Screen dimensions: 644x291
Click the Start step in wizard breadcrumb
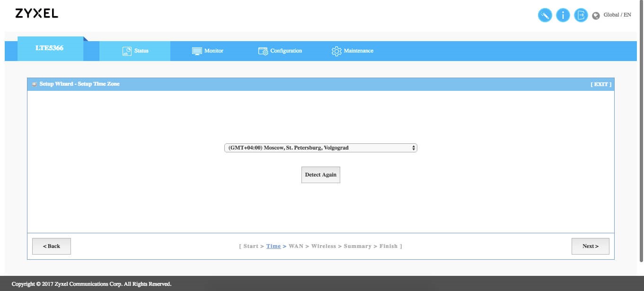pyautogui.click(x=251, y=246)
